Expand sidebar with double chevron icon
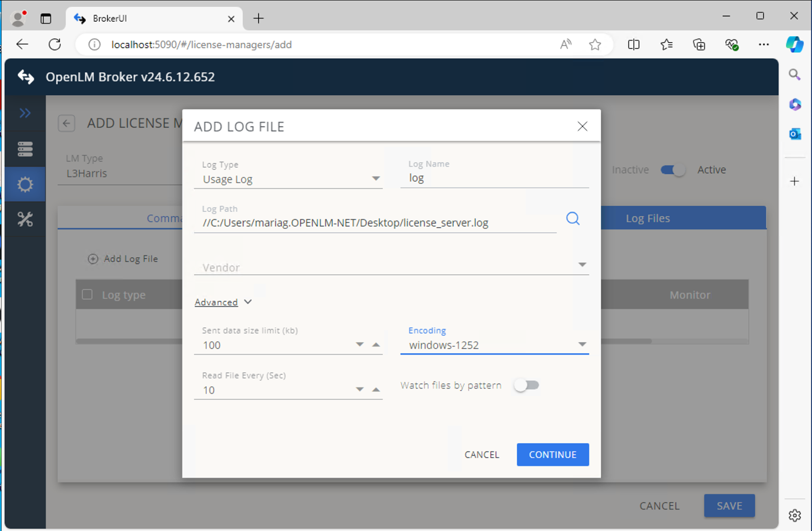Image resolution: width=812 pixels, height=531 pixels. (25, 113)
